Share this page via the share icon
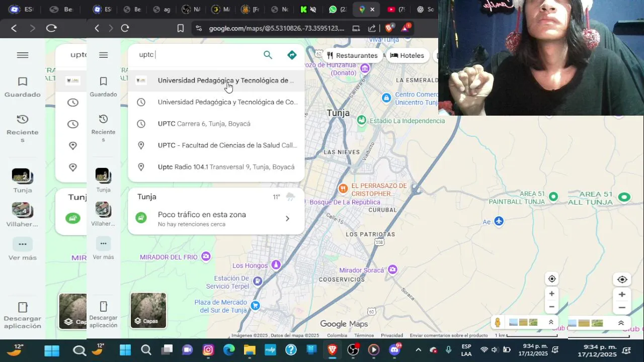644x362 pixels. (x=372, y=28)
